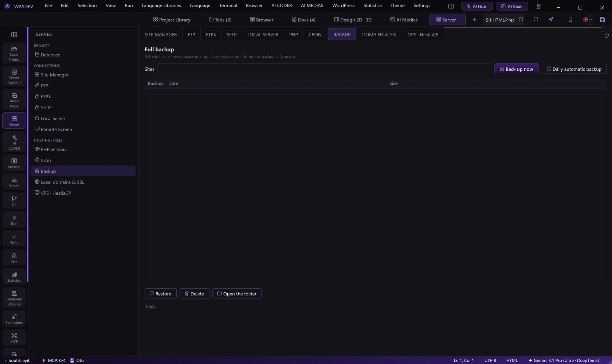Toggle the stop square next to Sit HTML rec

coord(521,20)
